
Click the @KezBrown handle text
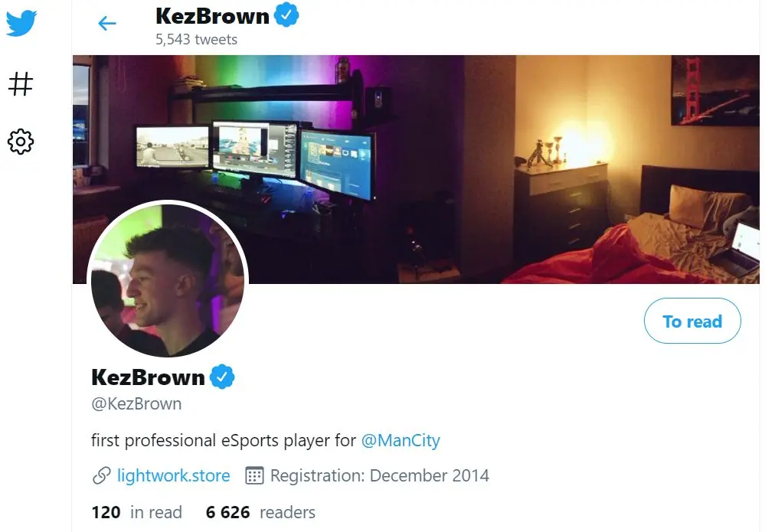tap(136, 404)
